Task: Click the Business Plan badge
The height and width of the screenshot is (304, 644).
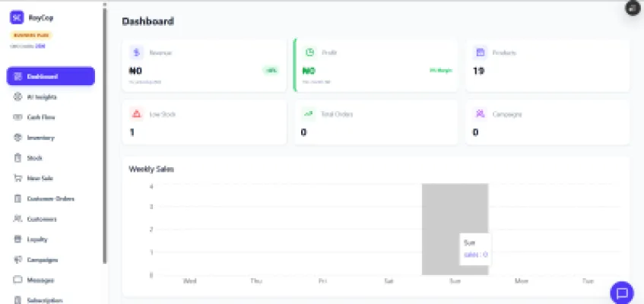Action: point(30,35)
